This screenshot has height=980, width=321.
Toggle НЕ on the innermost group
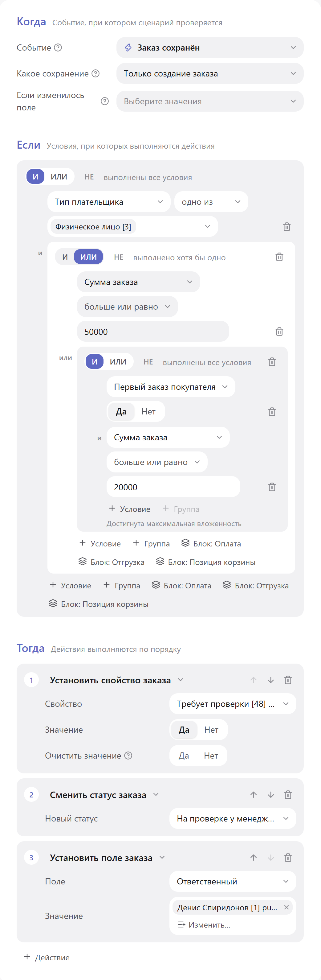[148, 362]
